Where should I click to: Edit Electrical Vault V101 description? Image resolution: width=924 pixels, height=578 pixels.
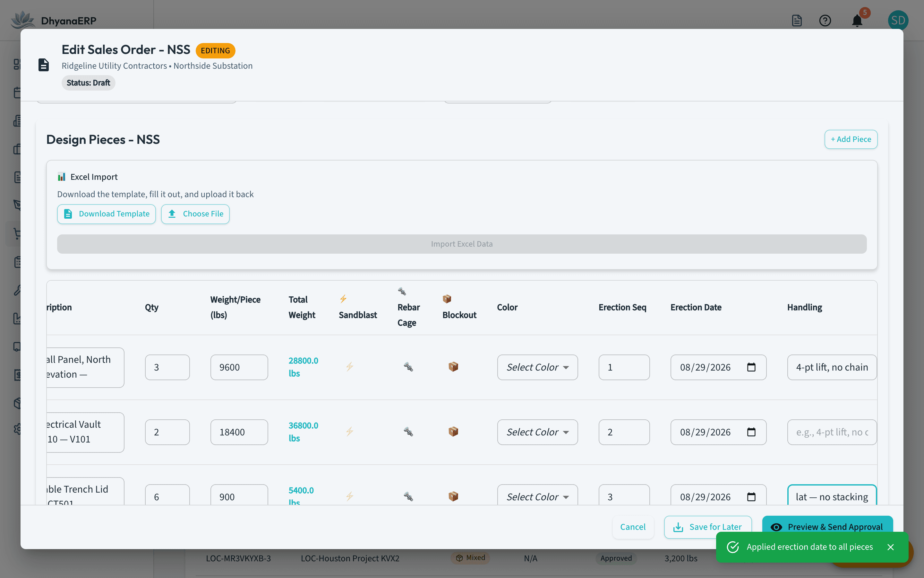point(85,432)
